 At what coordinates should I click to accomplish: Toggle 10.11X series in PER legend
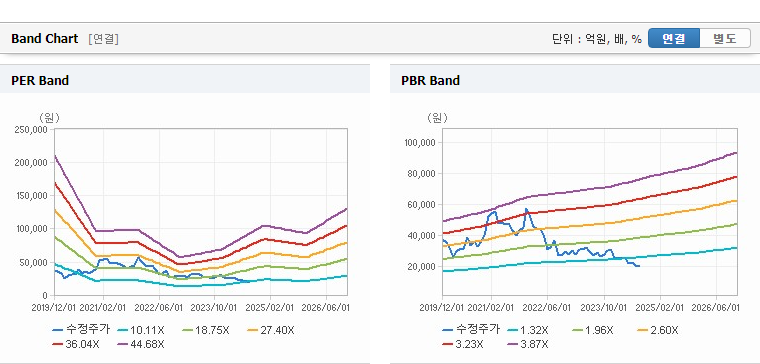pos(141,330)
